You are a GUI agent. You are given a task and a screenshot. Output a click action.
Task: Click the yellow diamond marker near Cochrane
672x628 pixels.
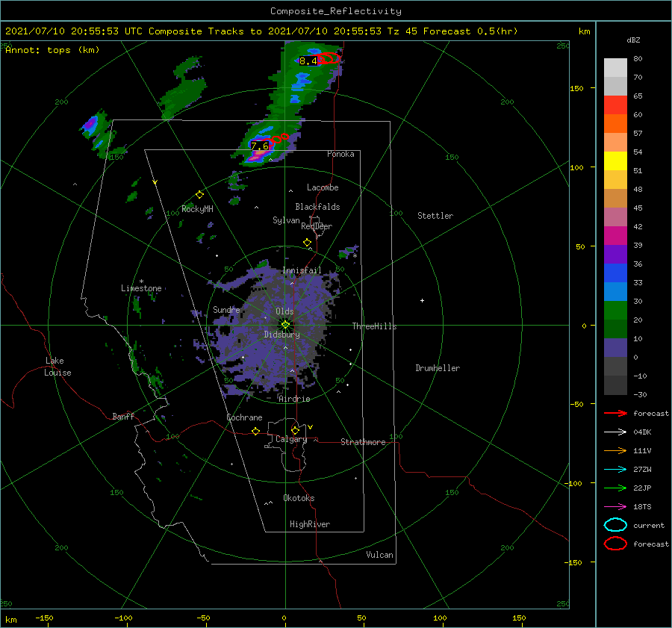tap(255, 432)
